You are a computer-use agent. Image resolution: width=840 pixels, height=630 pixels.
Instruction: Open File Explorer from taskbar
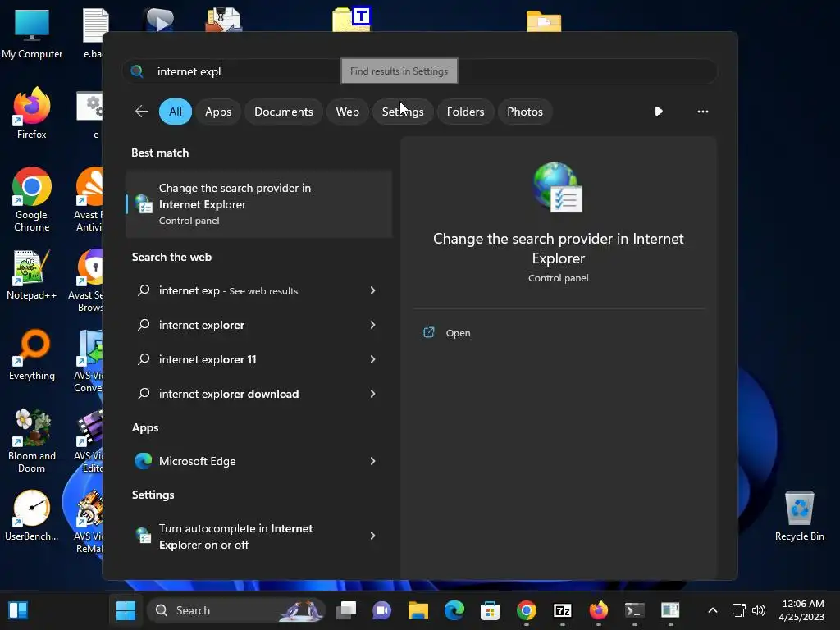(x=418, y=610)
